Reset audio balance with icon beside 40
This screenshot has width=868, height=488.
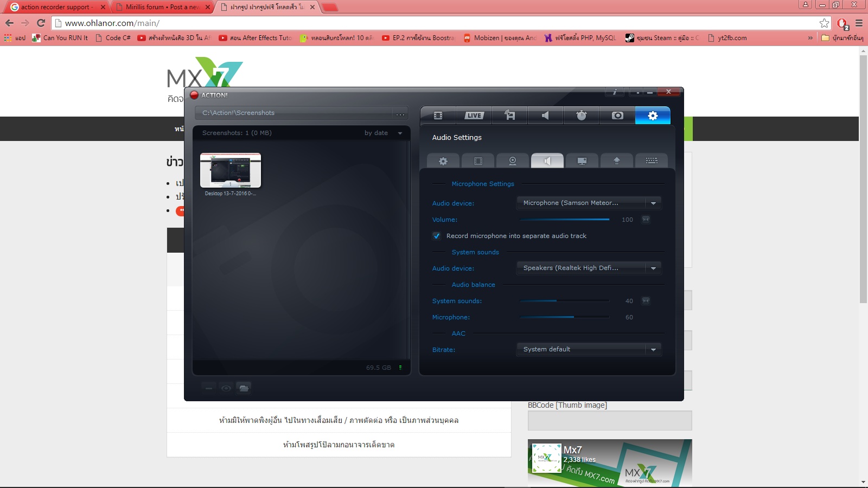point(646,301)
